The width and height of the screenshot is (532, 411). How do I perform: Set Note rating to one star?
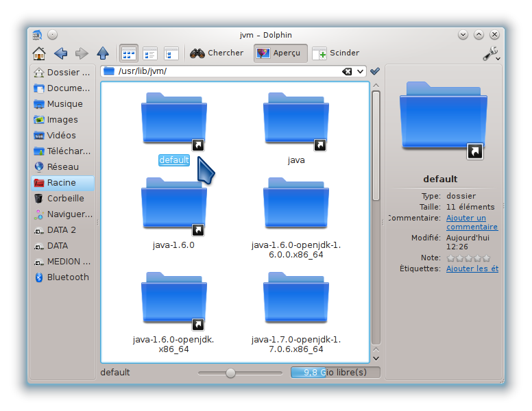(x=450, y=258)
